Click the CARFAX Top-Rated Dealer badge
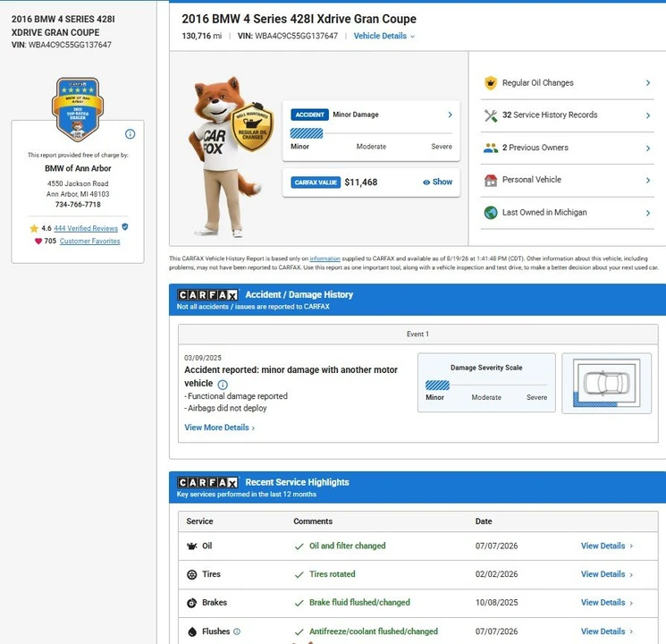The image size is (666, 644). (78, 109)
